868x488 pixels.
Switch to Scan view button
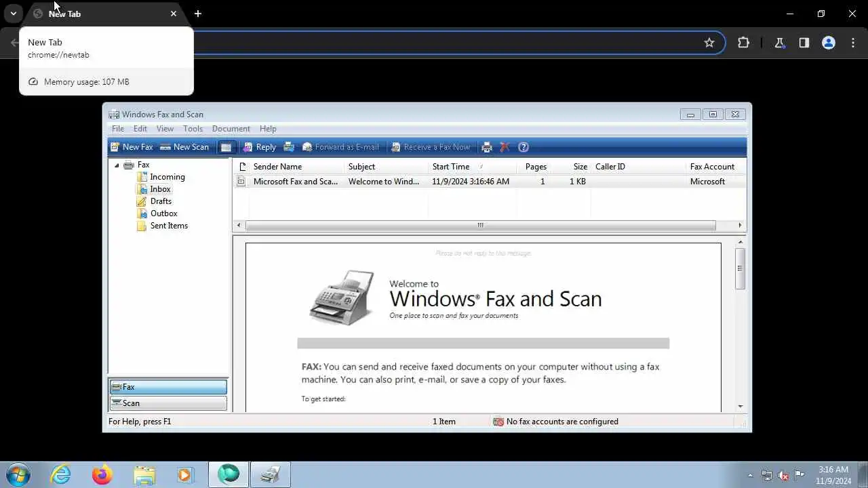168,403
